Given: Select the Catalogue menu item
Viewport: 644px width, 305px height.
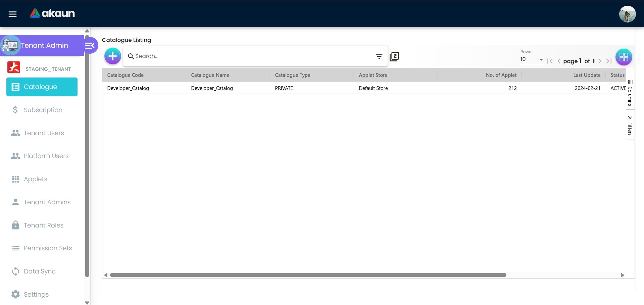Looking at the screenshot, I should coord(42,87).
